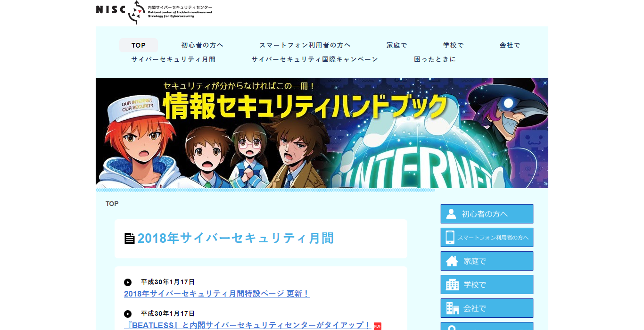Click the document icon beside 2018年サイバーセキュリティ月間
Screen dimensions: 644x330
coord(130,239)
